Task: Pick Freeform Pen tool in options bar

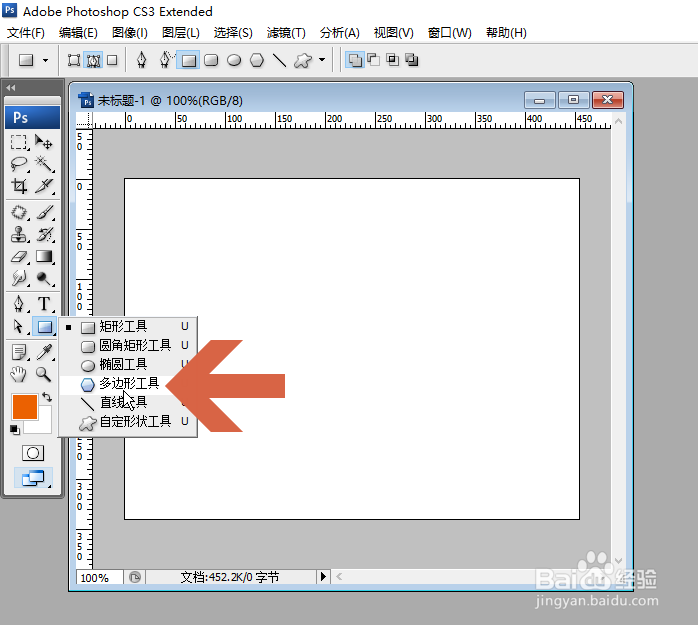Action: pos(165,60)
